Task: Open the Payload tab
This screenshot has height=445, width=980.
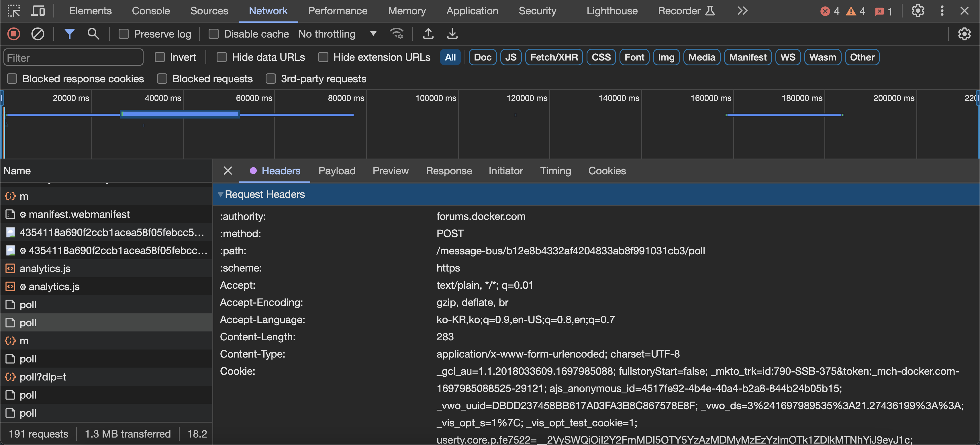Action: [x=337, y=171]
